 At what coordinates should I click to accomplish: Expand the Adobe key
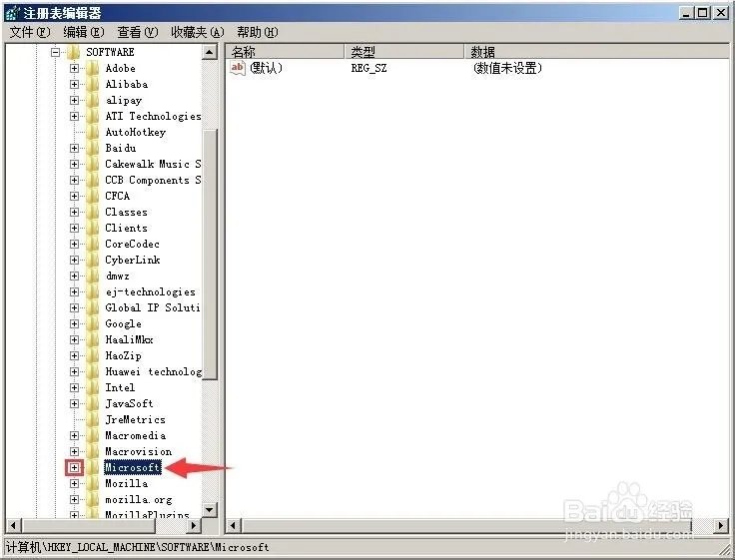(x=74, y=69)
